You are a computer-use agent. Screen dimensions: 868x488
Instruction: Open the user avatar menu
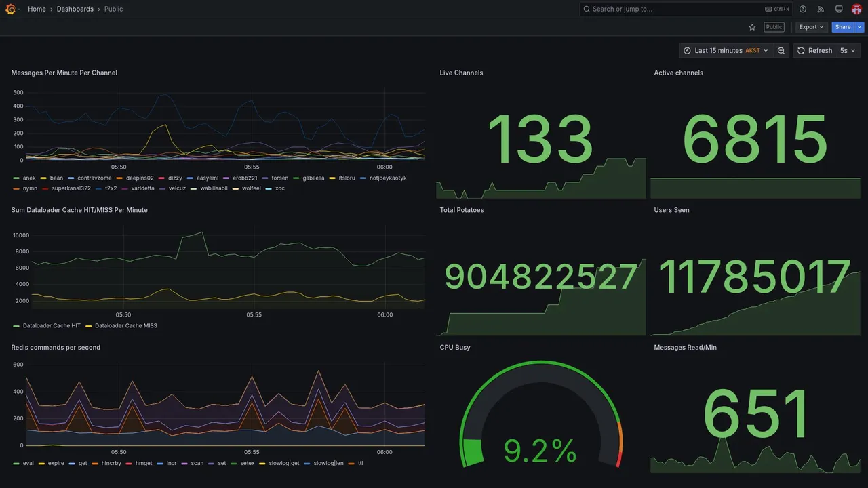856,9
